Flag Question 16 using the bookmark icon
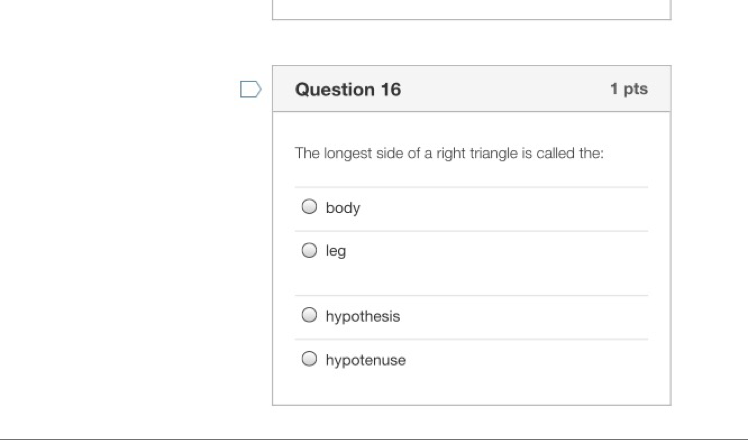Screen dimensions: 748x440 (x=251, y=90)
